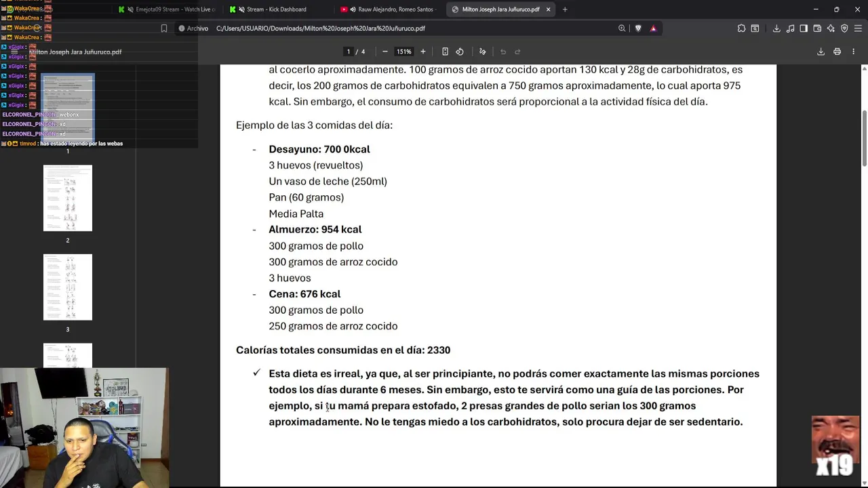Open the browser hamburger main menu
This screenshot has height=488, width=868.
point(858,28)
